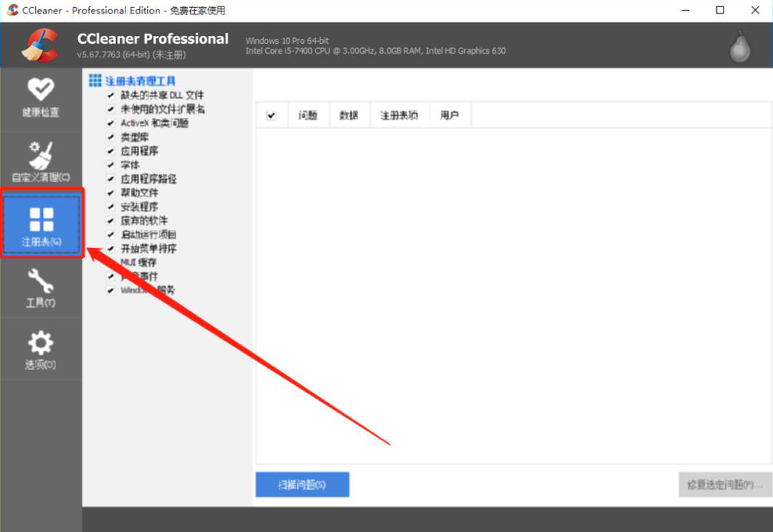Close the CCleaner window

pyautogui.click(x=755, y=10)
